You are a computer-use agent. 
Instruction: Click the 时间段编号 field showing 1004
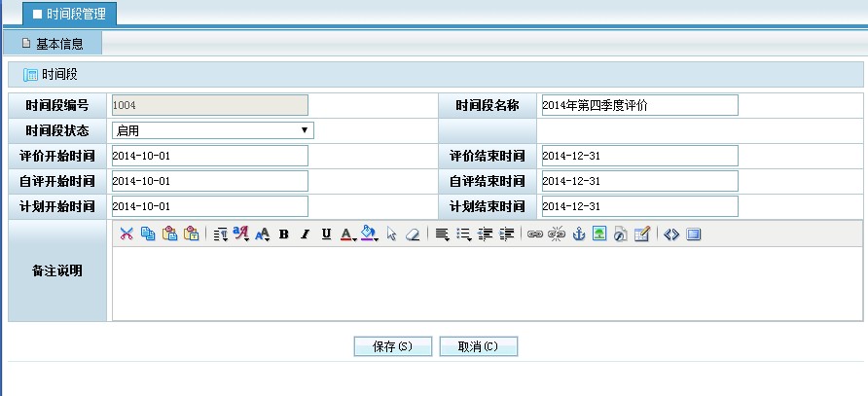pyautogui.click(x=210, y=105)
